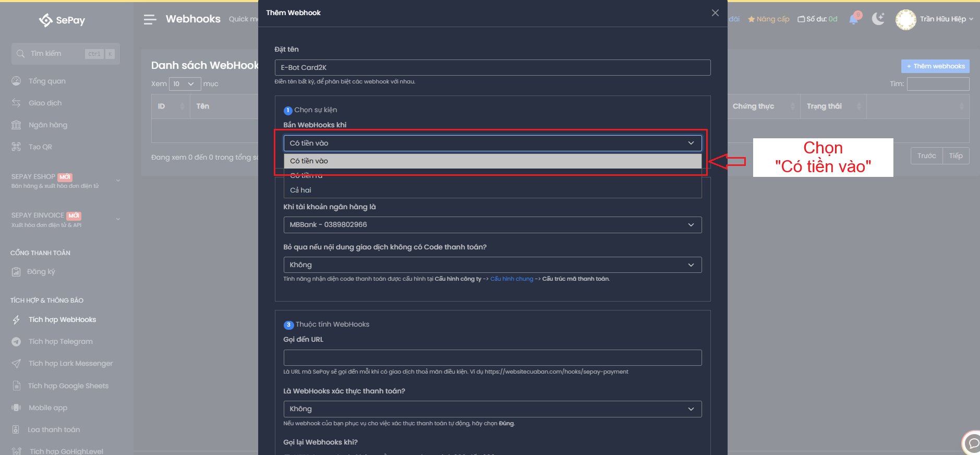This screenshot has width=980, height=455.
Task: Select the Có tiền vào option
Action: click(x=492, y=161)
